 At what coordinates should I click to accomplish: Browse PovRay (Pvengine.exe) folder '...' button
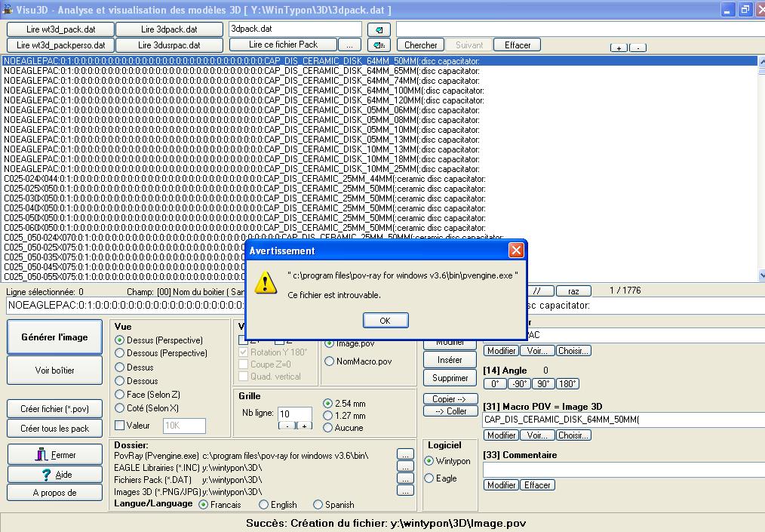(x=405, y=454)
